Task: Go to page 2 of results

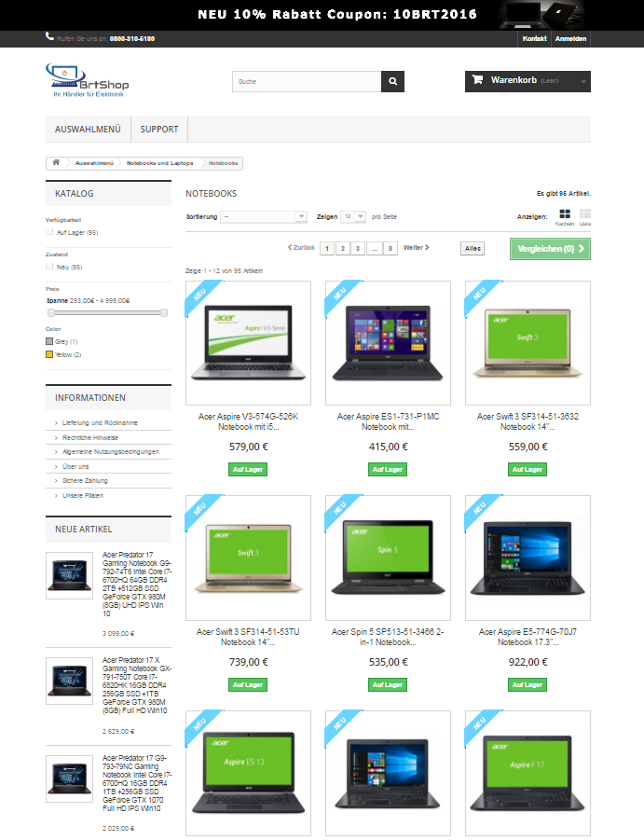Action: pos(343,249)
